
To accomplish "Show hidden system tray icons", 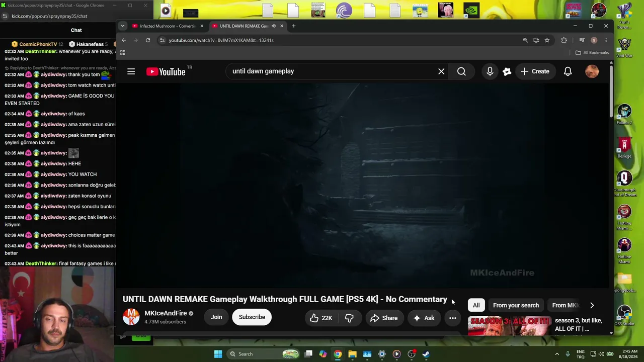I will pyautogui.click(x=557, y=354).
